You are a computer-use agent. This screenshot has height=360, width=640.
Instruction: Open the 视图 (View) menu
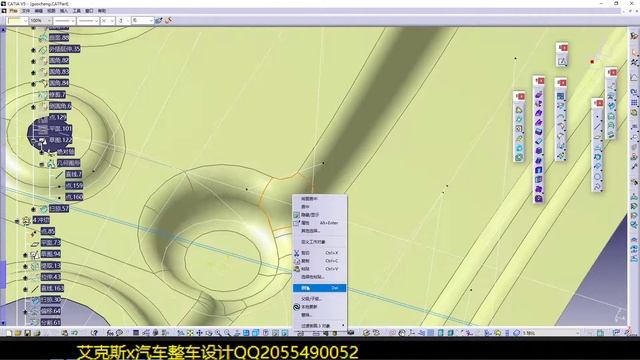[51, 11]
